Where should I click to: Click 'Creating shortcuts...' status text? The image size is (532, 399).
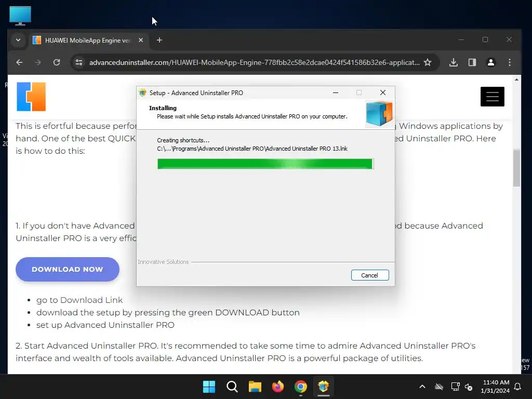183,140
